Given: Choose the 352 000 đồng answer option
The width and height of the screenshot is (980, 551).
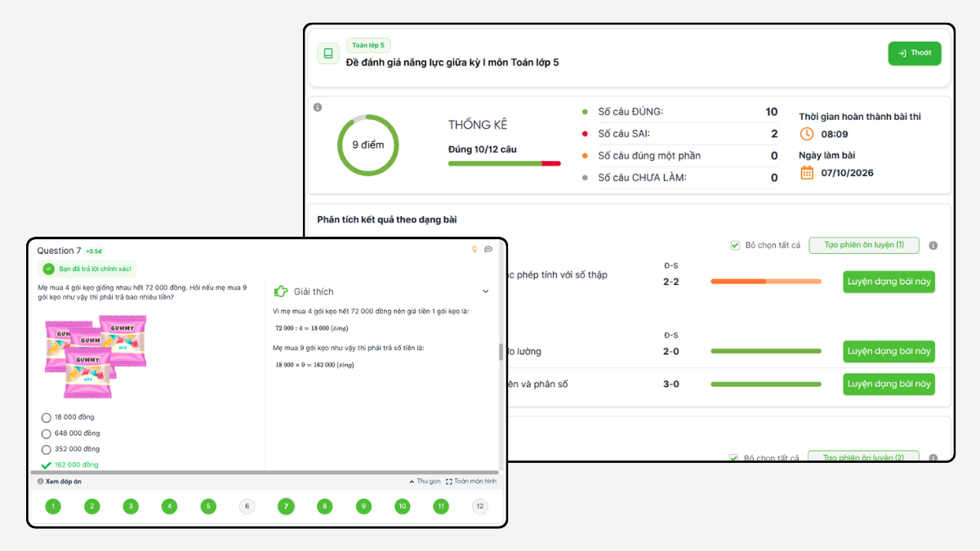Looking at the screenshot, I should point(46,449).
